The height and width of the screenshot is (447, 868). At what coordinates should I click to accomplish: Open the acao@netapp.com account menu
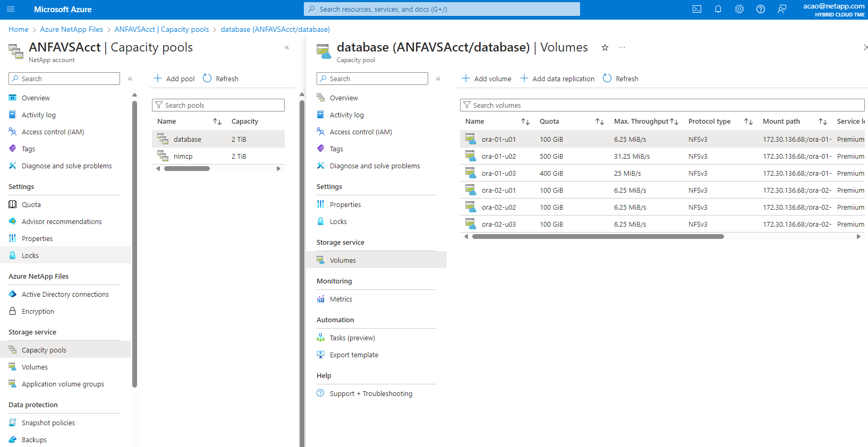(x=834, y=10)
